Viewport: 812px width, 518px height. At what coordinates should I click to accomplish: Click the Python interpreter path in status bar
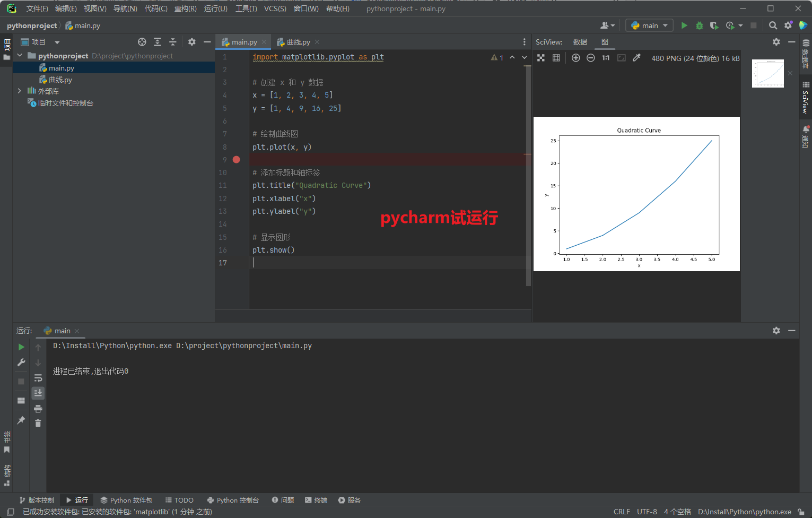pyautogui.click(x=745, y=512)
